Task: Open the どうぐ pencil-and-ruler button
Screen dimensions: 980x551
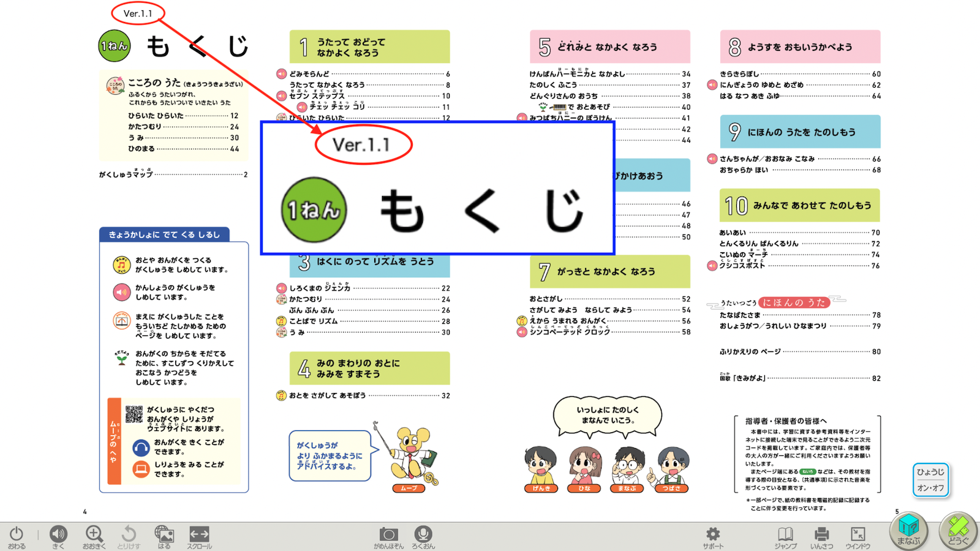Action: tap(958, 530)
